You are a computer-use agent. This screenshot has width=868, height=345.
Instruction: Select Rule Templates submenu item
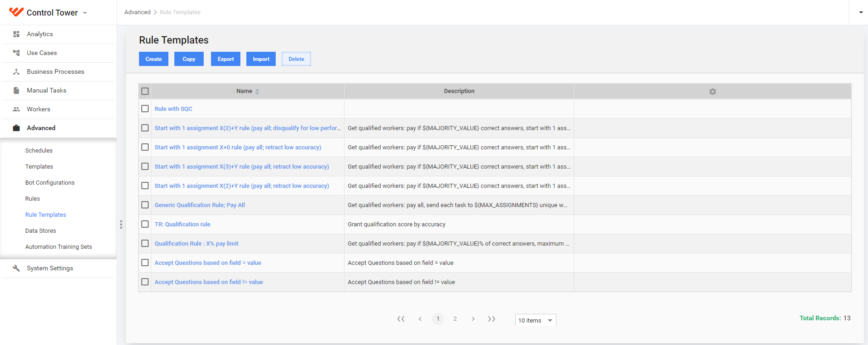tap(45, 214)
